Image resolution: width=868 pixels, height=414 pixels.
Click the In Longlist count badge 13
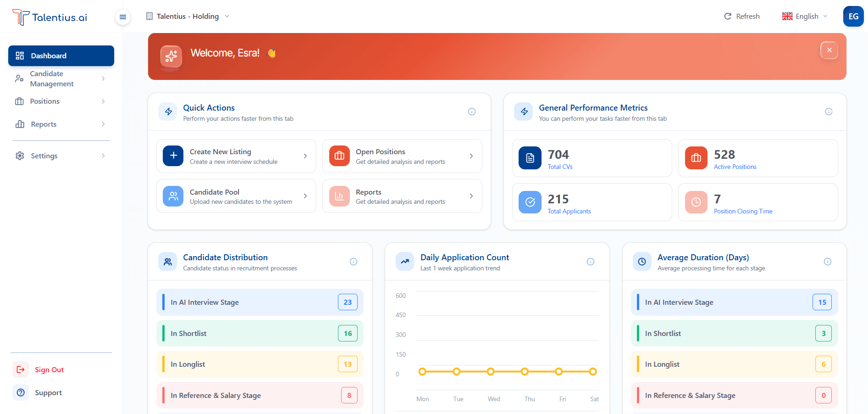(348, 364)
